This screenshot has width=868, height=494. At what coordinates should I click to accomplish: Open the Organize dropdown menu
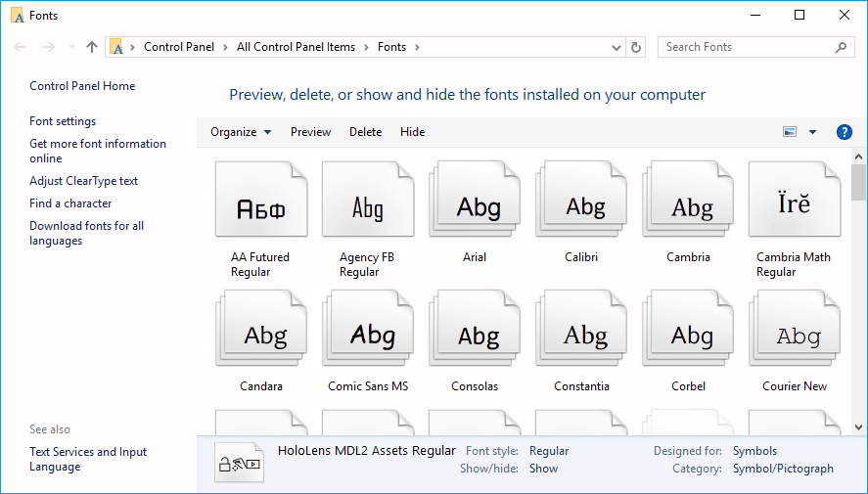tap(241, 132)
